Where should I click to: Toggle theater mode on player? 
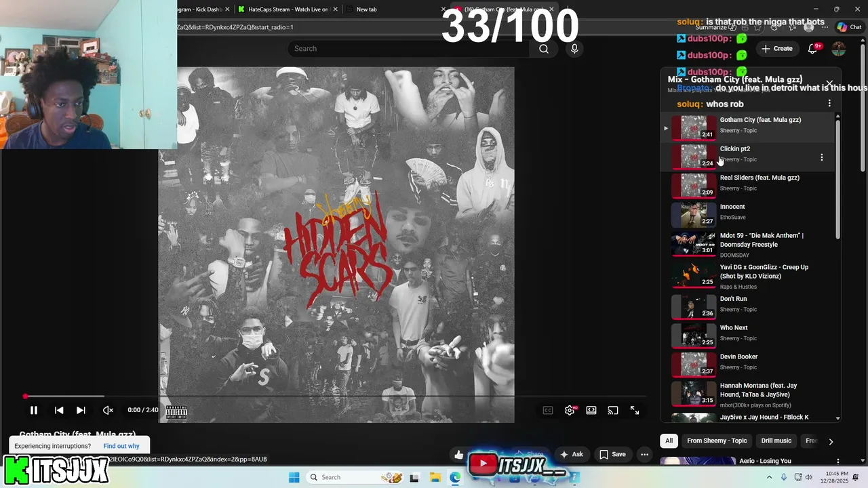tap(591, 410)
